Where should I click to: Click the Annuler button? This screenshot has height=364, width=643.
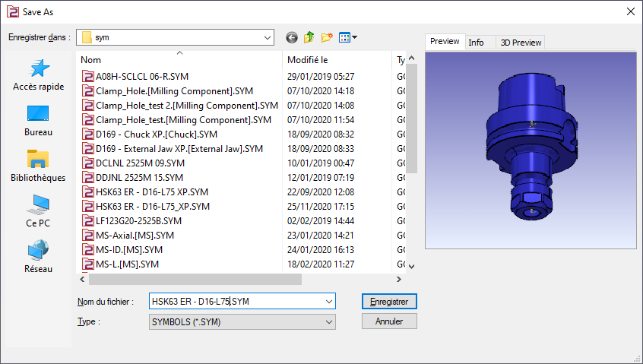point(389,321)
